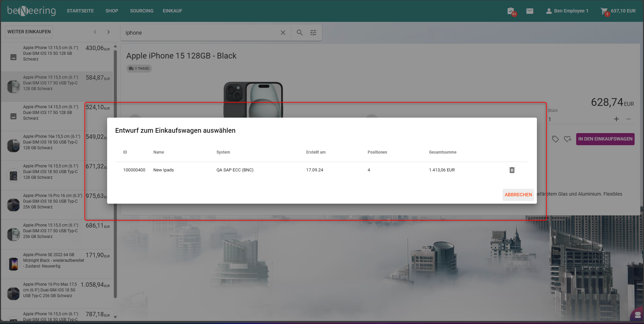
Task: Open the search filter options icon
Action: click(313, 33)
